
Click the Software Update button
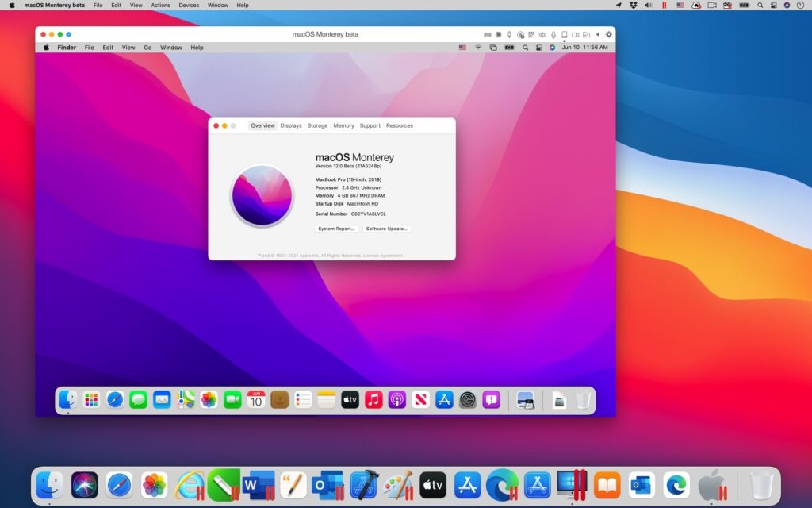coord(387,229)
